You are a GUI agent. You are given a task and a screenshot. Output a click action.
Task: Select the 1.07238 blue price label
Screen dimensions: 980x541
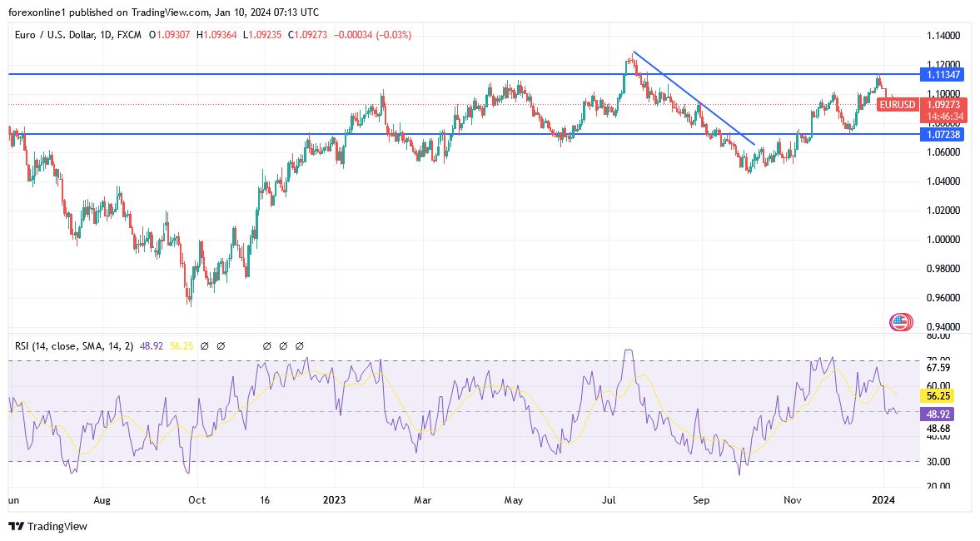coord(943,134)
